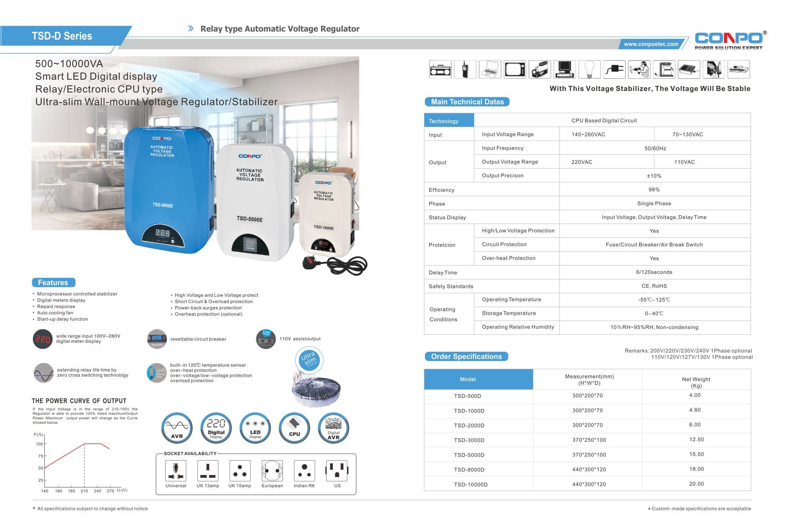Click the Digital AVR badge
785x532 pixels.
[x=334, y=428]
